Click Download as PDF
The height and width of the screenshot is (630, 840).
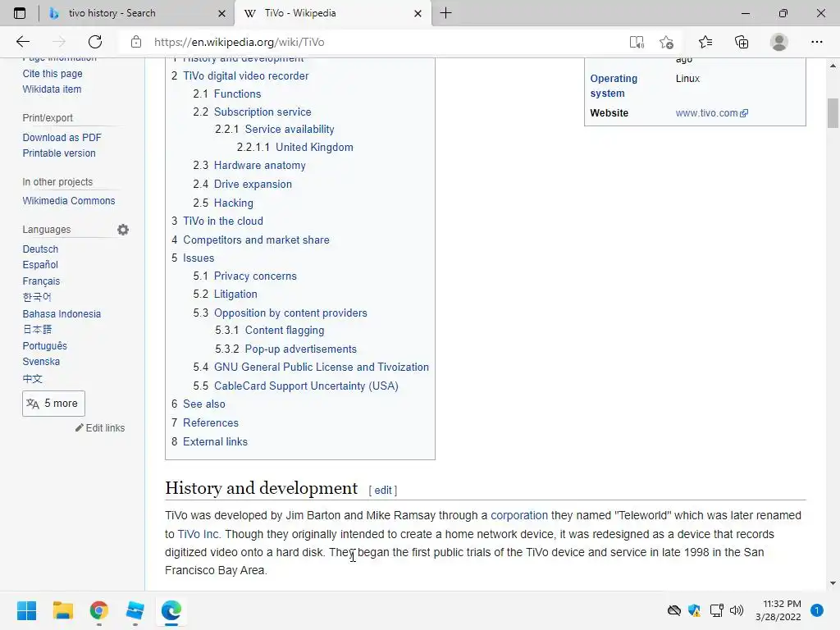click(62, 138)
